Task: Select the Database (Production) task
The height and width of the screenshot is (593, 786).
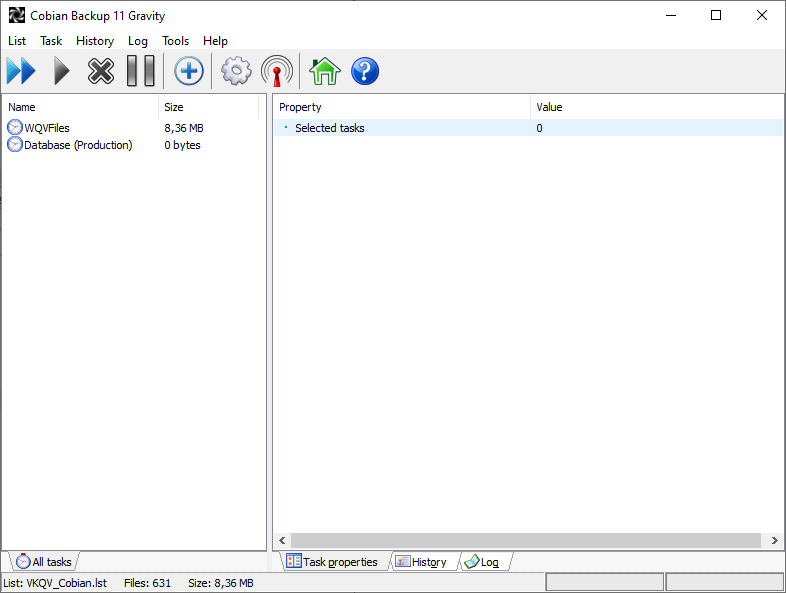Action: click(77, 145)
